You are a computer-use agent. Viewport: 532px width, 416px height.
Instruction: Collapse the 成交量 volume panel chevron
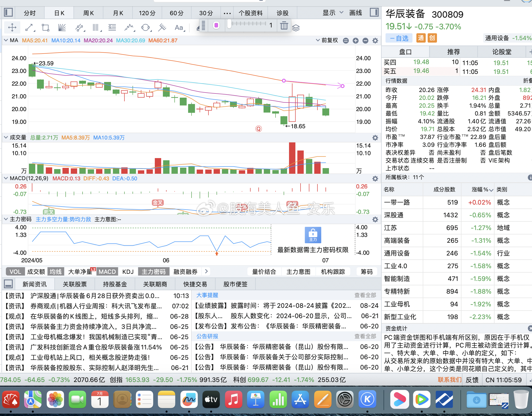coord(6,138)
